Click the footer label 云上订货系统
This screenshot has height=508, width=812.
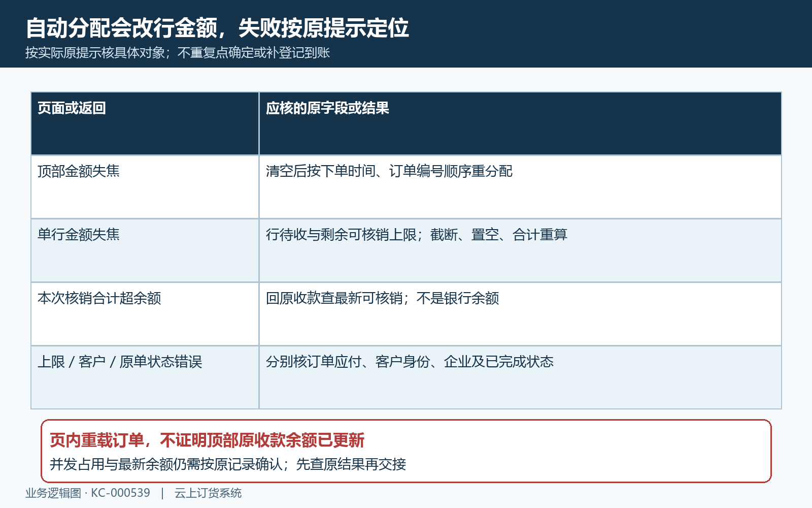(208, 493)
